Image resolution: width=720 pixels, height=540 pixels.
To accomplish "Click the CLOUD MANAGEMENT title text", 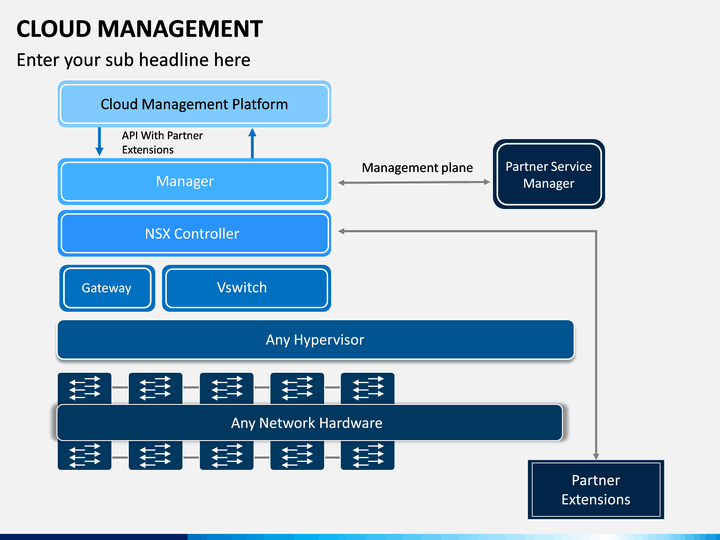I will coord(140,28).
